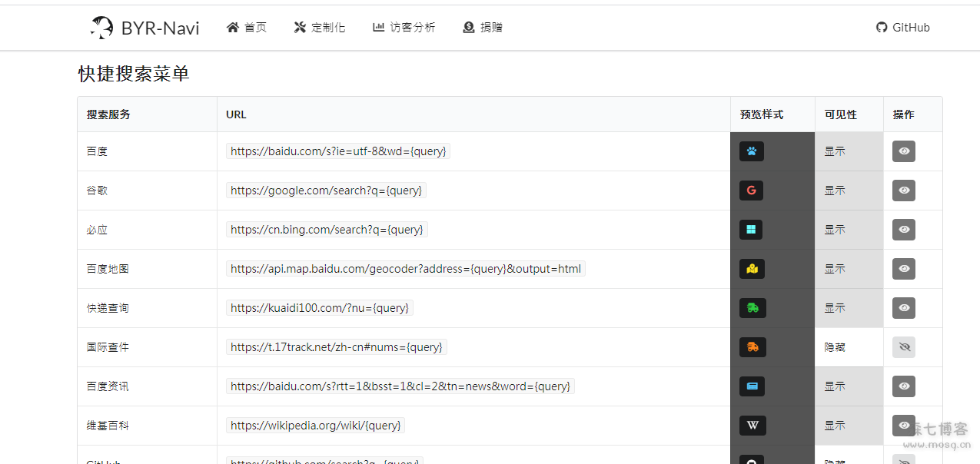Click the Bing preview style icon
The height and width of the screenshot is (464, 980).
click(x=752, y=229)
